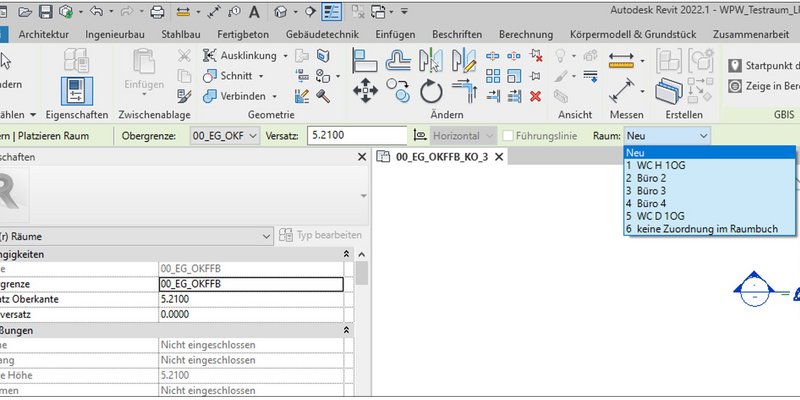This screenshot has width=800, height=400.
Task: Select the Offset tool in Ändern panel
Action: pyautogui.click(x=398, y=61)
